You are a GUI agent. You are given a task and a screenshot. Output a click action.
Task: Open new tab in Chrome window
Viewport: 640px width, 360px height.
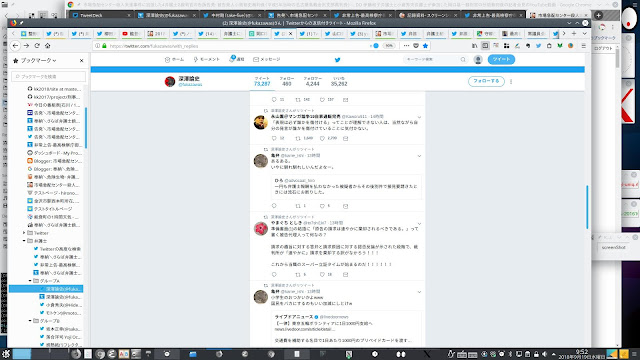click(598, 15)
